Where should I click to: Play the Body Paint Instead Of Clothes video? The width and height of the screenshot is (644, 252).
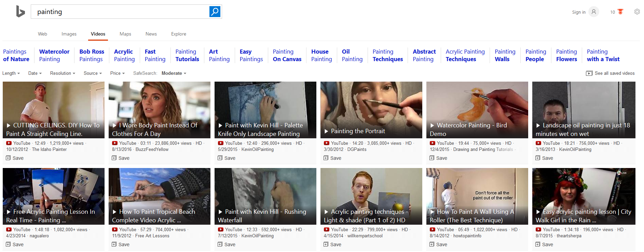pyautogui.click(x=159, y=110)
